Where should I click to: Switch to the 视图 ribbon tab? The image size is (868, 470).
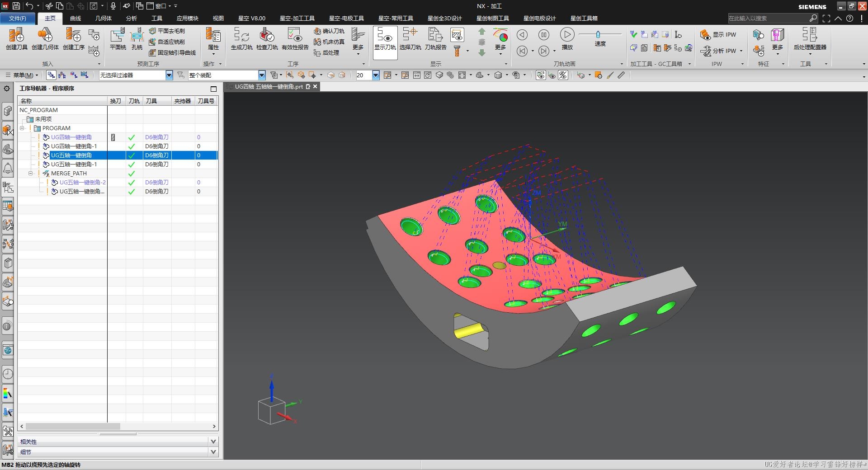[218, 18]
